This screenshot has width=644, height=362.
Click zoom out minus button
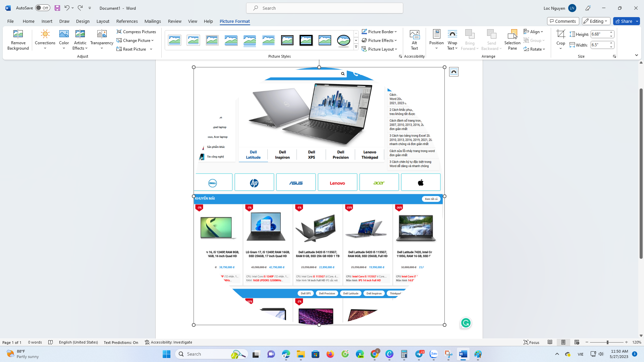tap(587, 342)
